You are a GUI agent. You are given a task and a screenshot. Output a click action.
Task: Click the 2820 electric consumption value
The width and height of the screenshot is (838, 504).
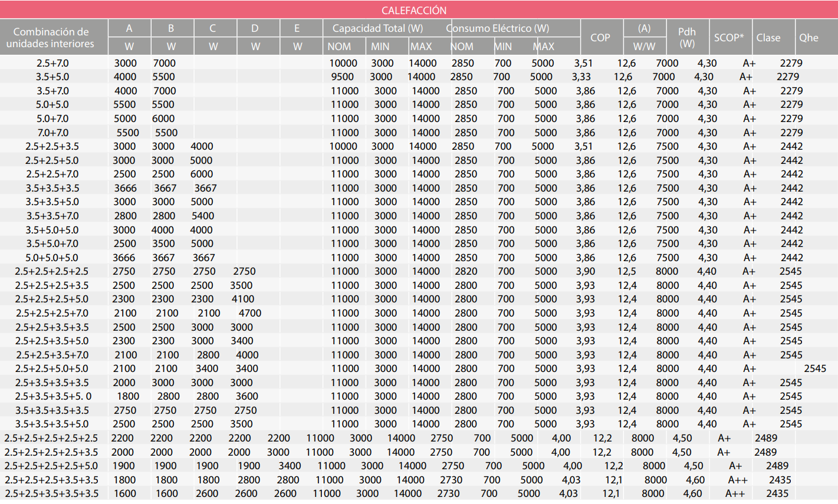click(x=466, y=271)
